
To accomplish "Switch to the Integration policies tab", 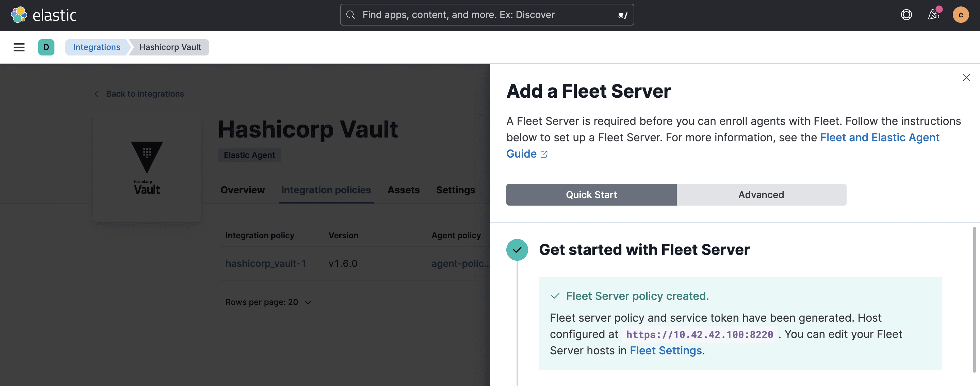I will [326, 190].
